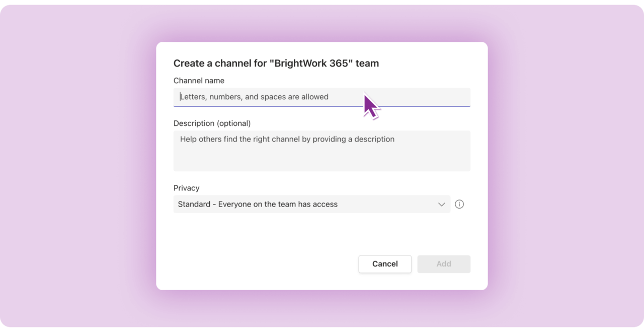Click the "Channel name" label
The height and width of the screenshot is (332, 644).
coord(199,81)
